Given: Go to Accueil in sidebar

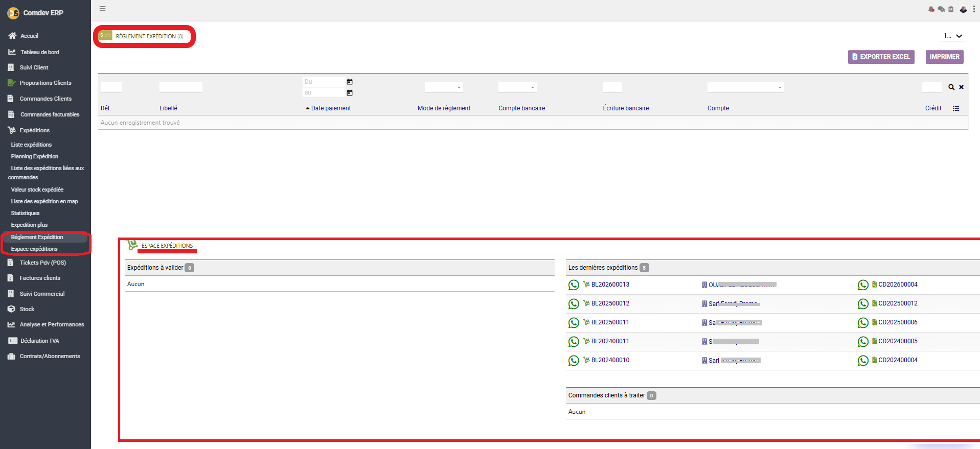Looking at the screenshot, I should tap(29, 36).
